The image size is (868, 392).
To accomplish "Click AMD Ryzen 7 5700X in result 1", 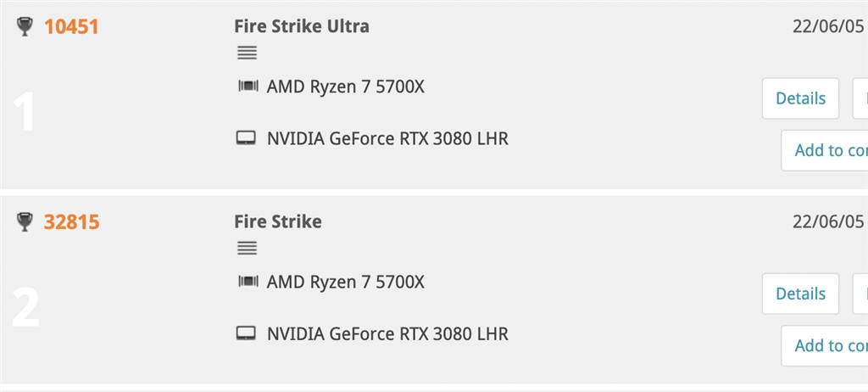I will [346, 87].
